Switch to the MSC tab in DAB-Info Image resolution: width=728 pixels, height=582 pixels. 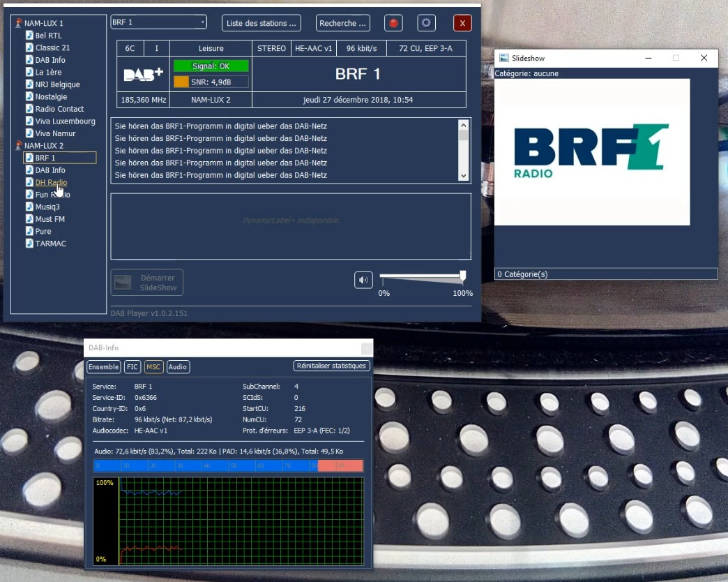[x=153, y=367]
